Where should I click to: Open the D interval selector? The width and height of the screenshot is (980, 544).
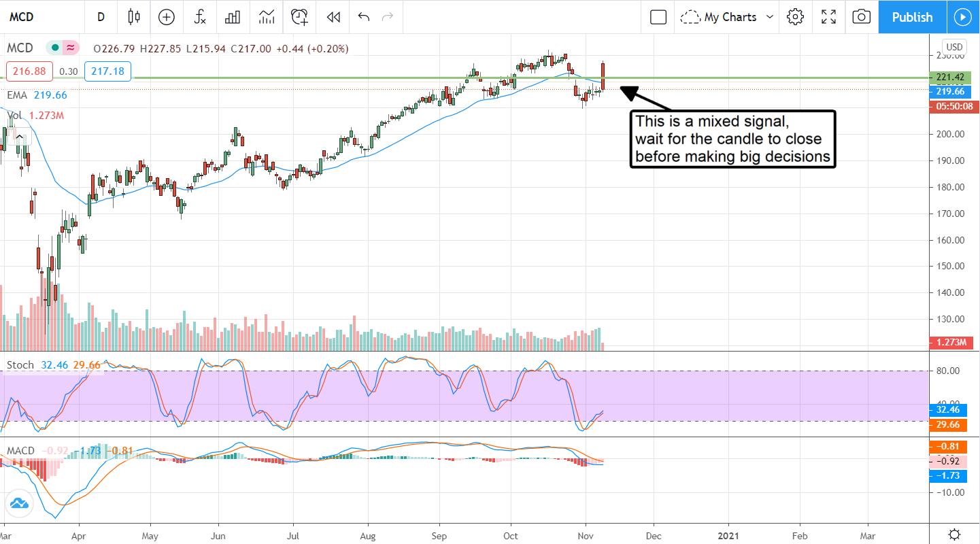coord(101,17)
